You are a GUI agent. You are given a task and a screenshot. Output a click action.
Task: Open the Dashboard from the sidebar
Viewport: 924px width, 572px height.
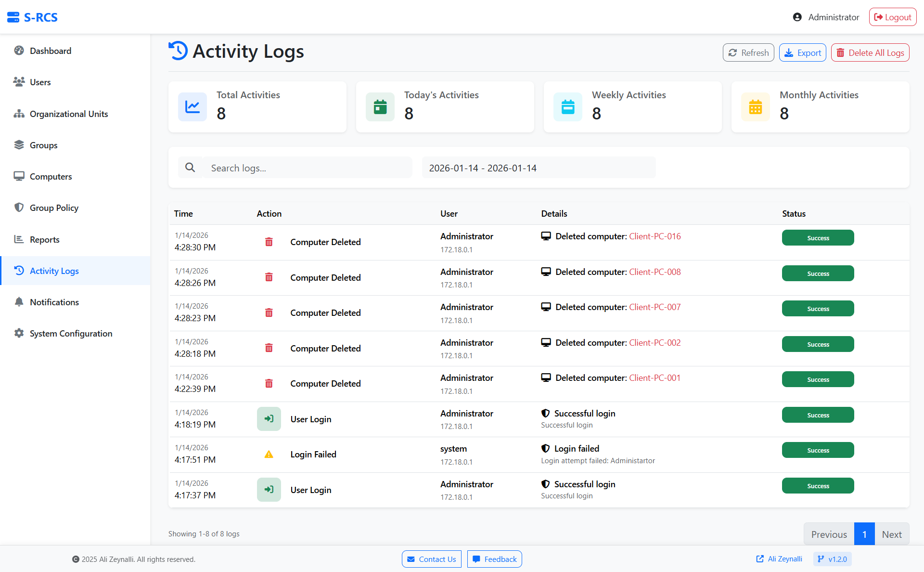coord(50,51)
